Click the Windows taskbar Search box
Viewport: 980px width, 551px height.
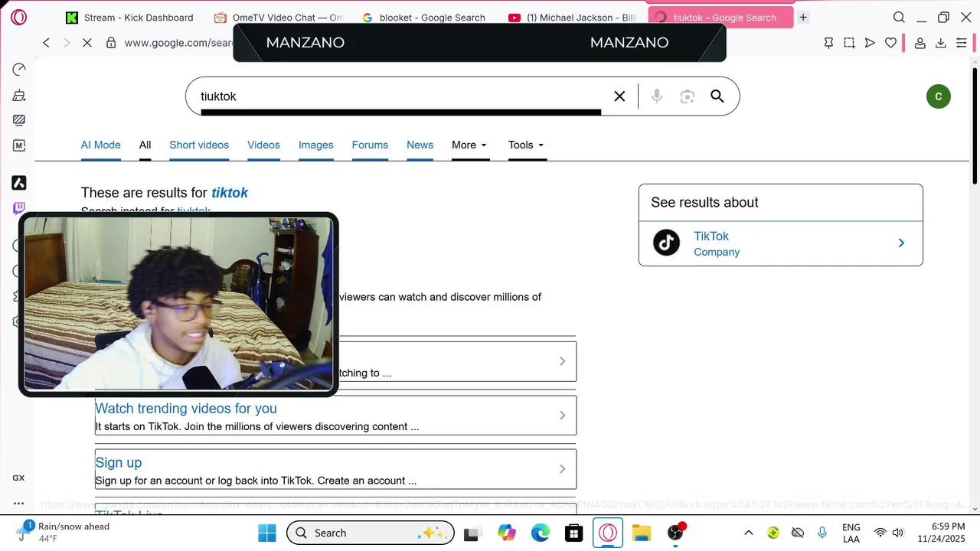click(x=371, y=533)
